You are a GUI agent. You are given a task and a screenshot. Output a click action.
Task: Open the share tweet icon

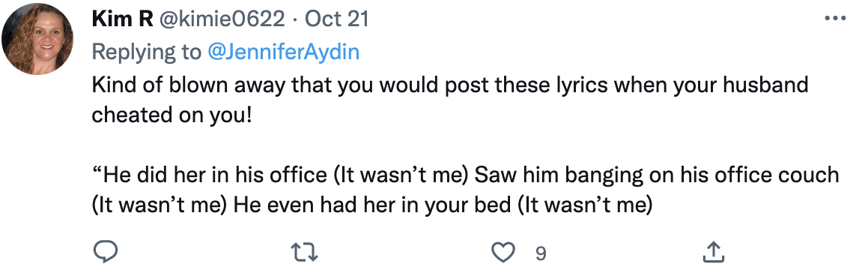pyautogui.click(x=713, y=253)
